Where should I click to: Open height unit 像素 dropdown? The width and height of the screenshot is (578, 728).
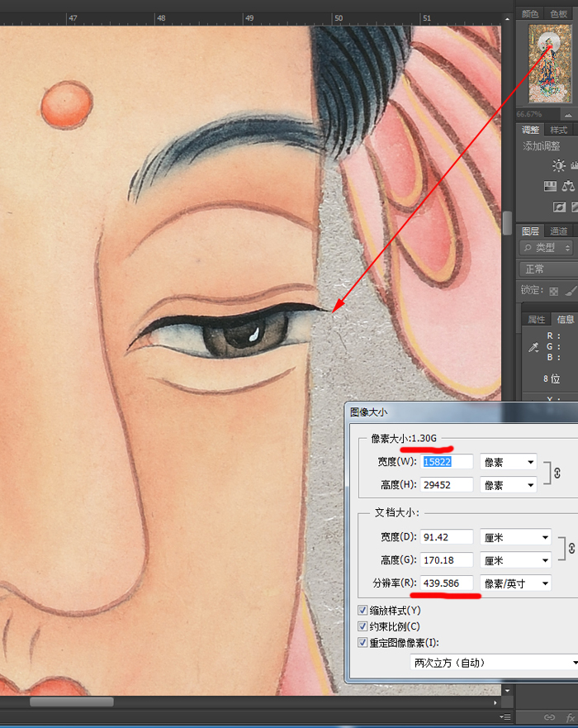pos(509,485)
